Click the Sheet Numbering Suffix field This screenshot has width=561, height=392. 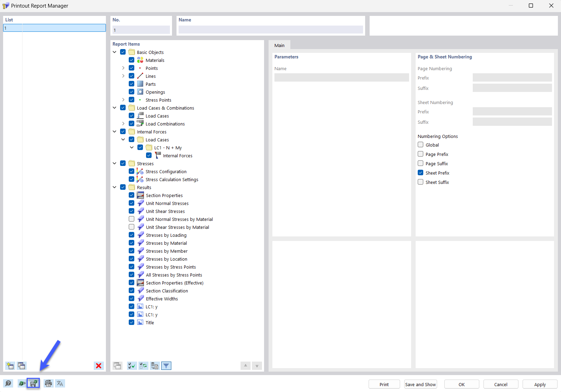tap(512, 122)
